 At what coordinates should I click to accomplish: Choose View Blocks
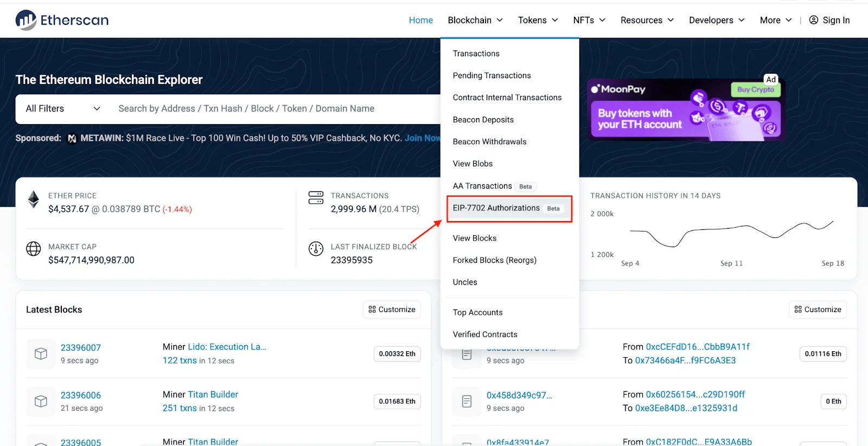click(475, 238)
